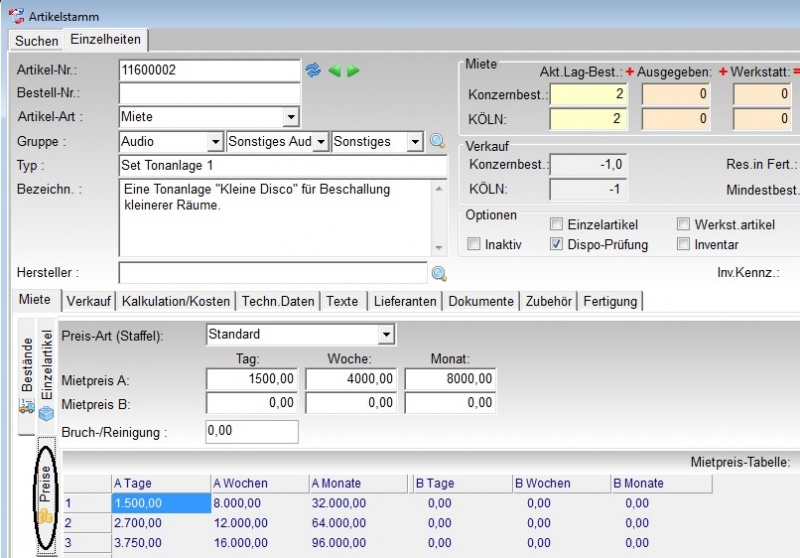Image resolution: width=800 pixels, height=558 pixels.
Task: Select table cell 12.000,00
Action: 260,523
